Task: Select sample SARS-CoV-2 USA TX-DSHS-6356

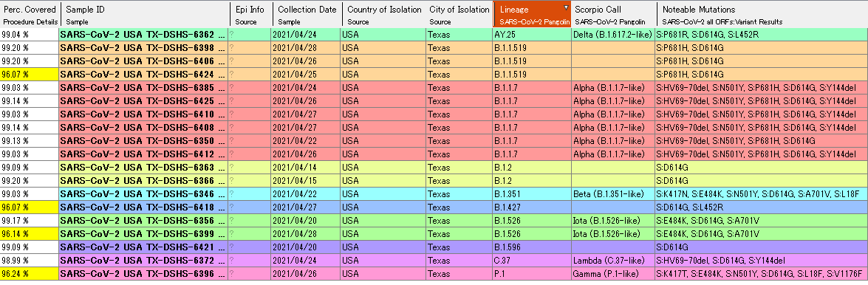Action: point(143,220)
